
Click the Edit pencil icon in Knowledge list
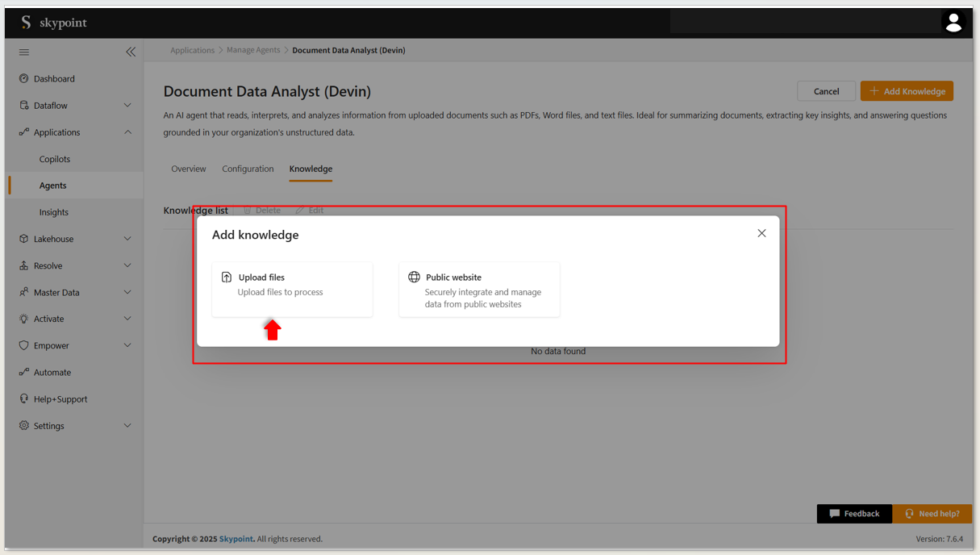click(299, 210)
